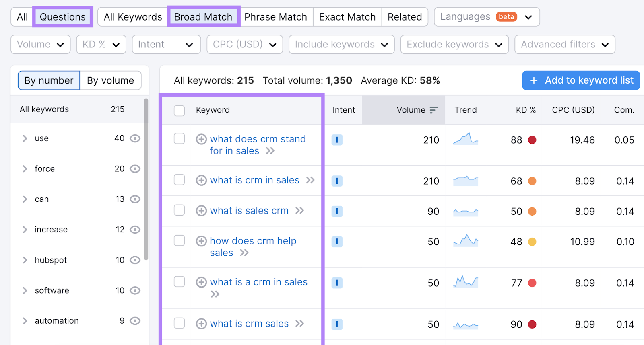This screenshot has width=644, height=345.
Task: Expand the "use" keyword group
Action: click(x=25, y=138)
